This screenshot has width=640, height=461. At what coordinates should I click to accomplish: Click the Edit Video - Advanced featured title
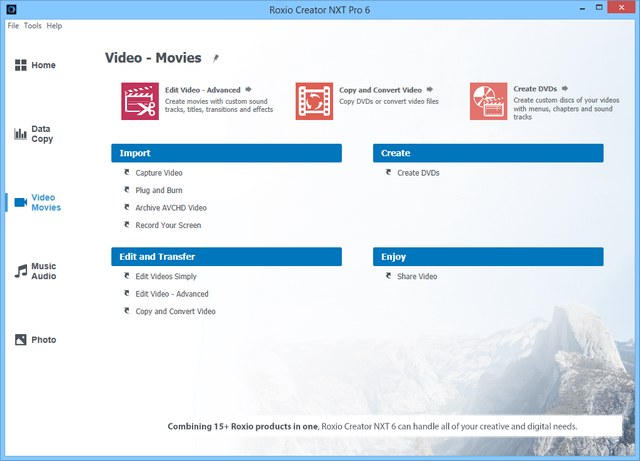[202, 90]
